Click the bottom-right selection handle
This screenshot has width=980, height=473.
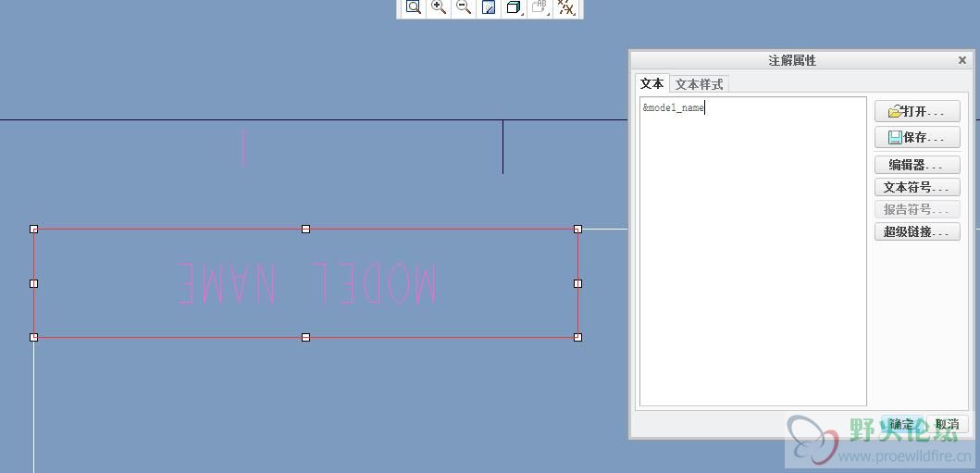point(577,338)
